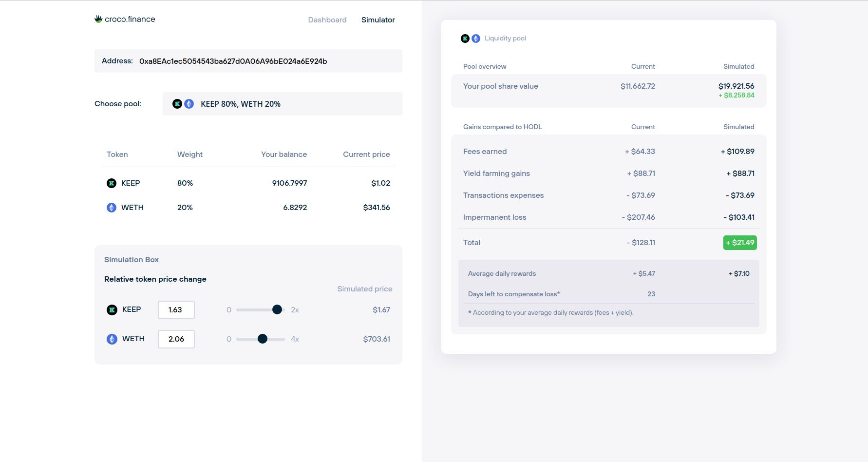
Task: Click simulated KEEP price $1.67
Action: (381, 310)
